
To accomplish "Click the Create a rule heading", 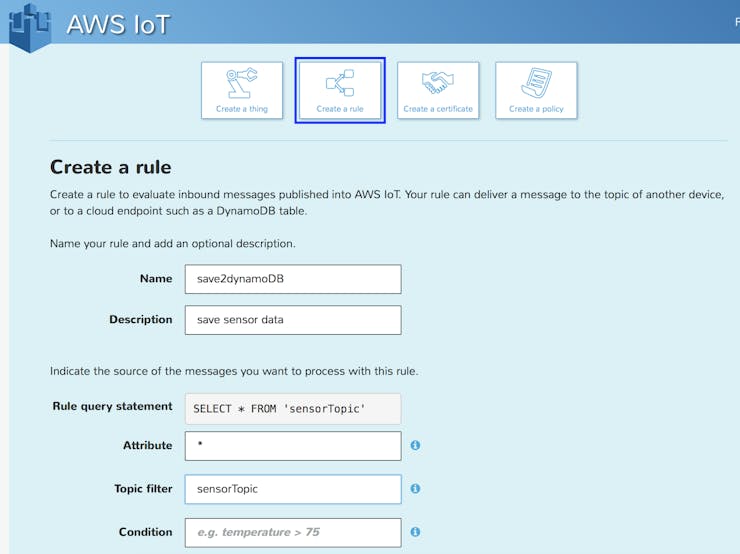I will click(x=110, y=167).
